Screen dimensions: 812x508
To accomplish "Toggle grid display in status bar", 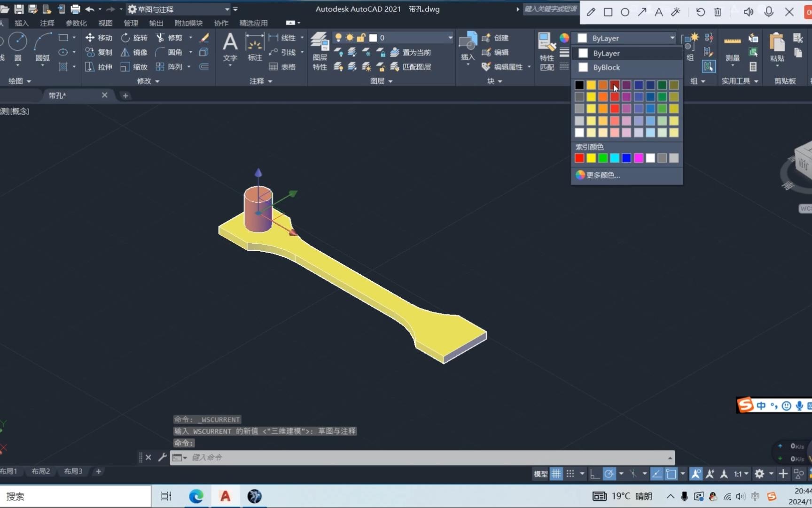I will 556,474.
